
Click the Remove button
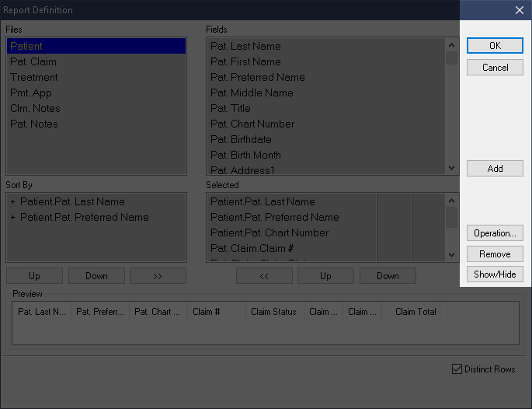click(x=495, y=254)
